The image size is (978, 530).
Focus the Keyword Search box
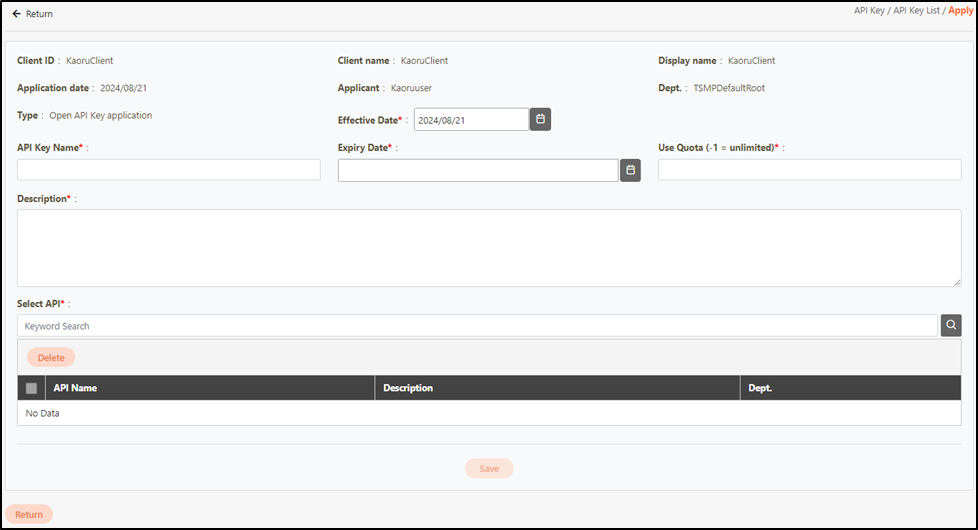click(x=477, y=326)
